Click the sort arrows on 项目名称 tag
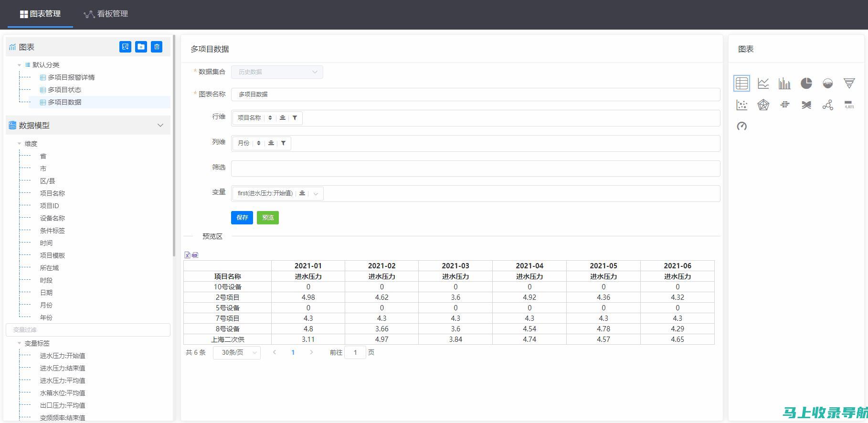The image size is (868, 423). pyautogui.click(x=270, y=118)
